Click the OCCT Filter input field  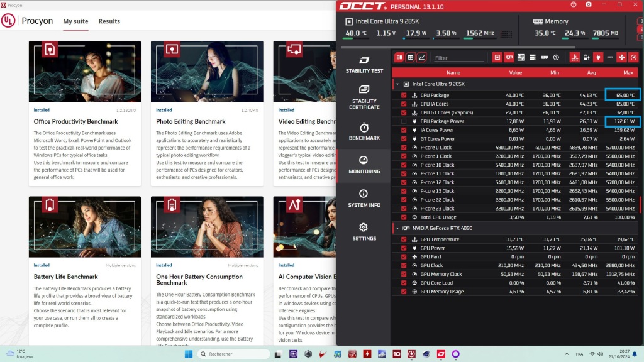coord(459,58)
